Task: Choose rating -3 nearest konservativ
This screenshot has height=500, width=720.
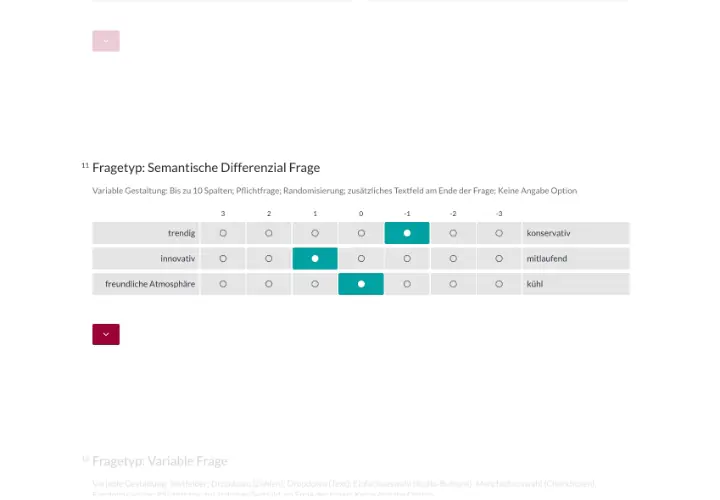Action: pos(499,233)
